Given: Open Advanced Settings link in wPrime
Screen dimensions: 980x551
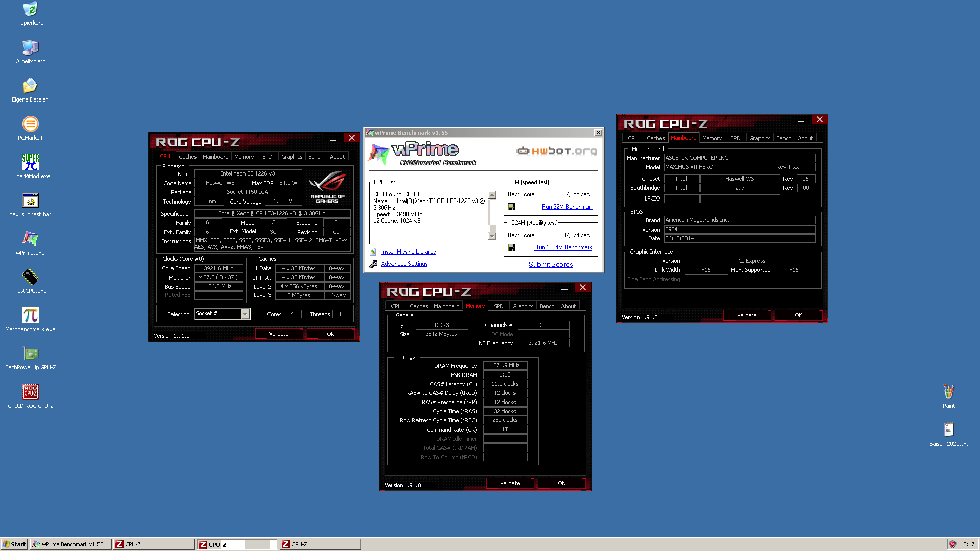Looking at the screenshot, I should (x=404, y=264).
